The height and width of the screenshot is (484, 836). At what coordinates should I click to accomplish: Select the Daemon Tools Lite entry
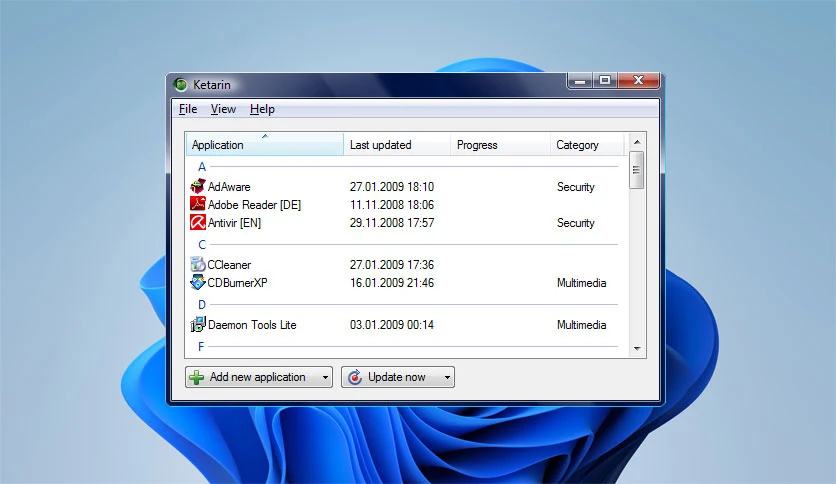pyautogui.click(x=252, y=325)
